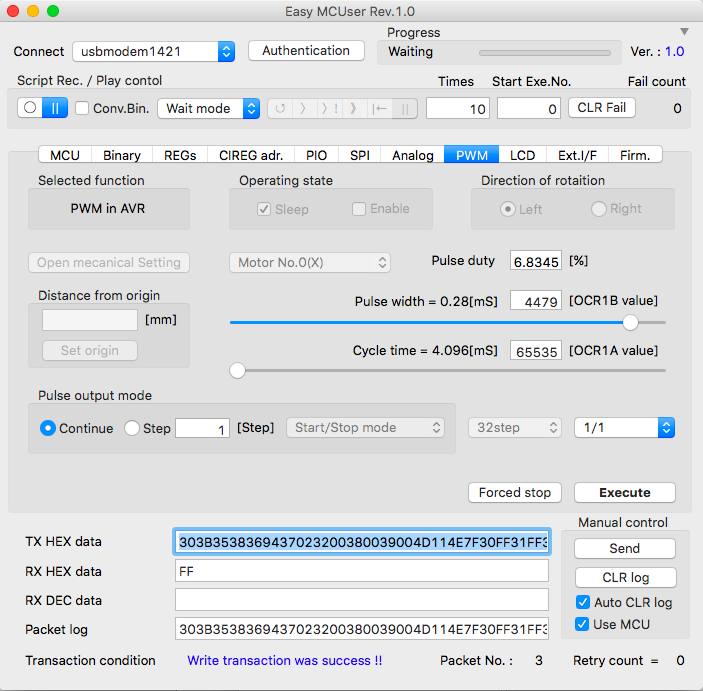Click the chevron with exclamation play icon
Screen dimensions: 703x691
[330, 109]
